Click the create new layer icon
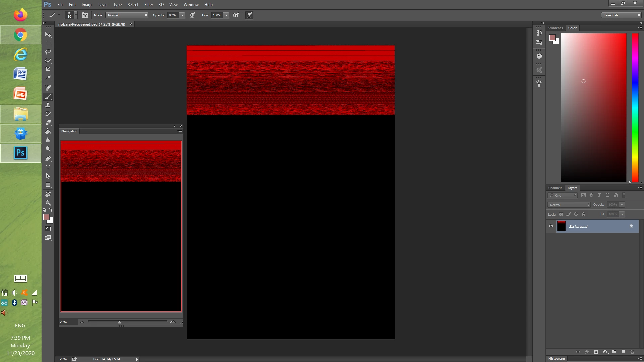 click(x=623, y=352)
